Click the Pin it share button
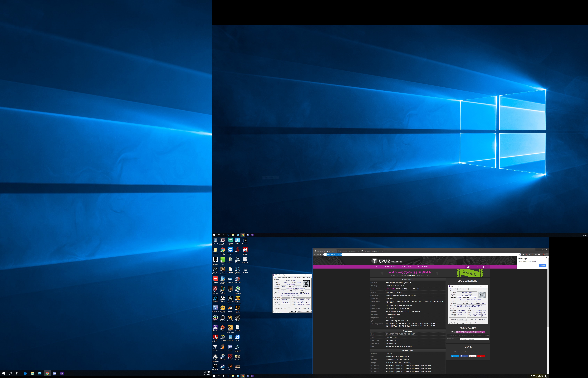The image size is (588, 378). [x=481, y=356]
